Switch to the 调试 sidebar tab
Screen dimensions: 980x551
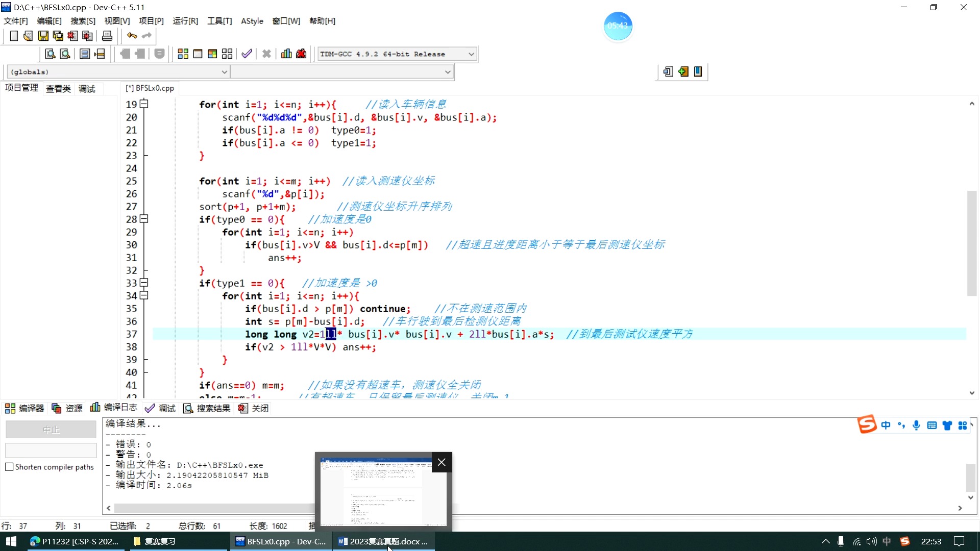[x=87, y=89]
